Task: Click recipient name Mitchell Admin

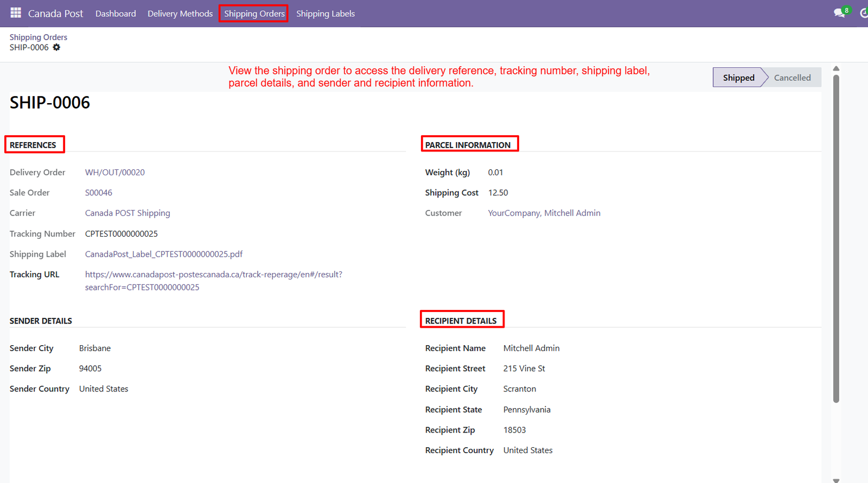Action: click(531, 348)
